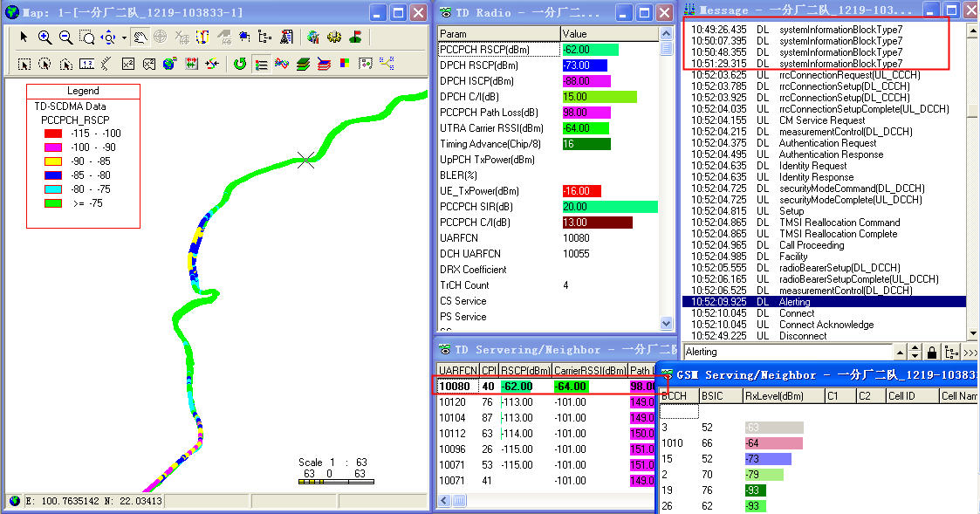Open the small dropdown arrow beside the pan-zoom tool
This screenshot has width=980, height=514.
(124, 38)
